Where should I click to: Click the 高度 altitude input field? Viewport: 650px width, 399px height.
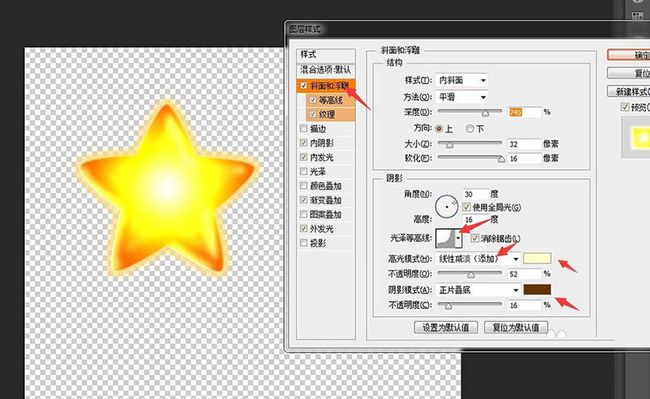pyautogui.click(x=476, y=219)
